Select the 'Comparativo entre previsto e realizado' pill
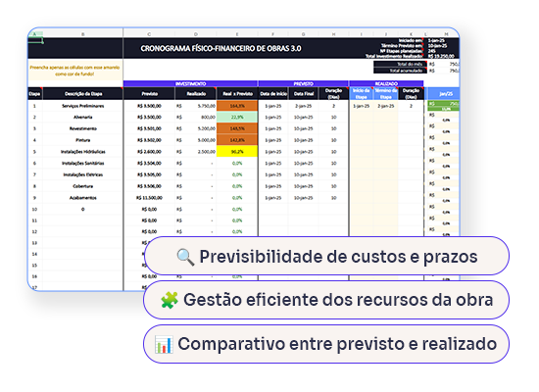 tap(326, 344)
